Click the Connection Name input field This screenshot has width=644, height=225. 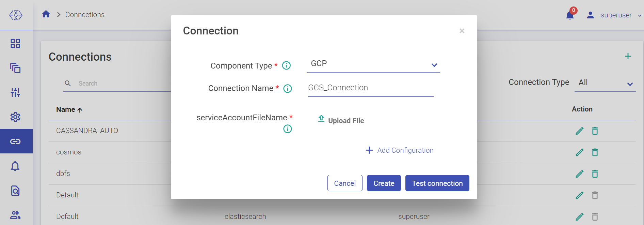point(371,88)
